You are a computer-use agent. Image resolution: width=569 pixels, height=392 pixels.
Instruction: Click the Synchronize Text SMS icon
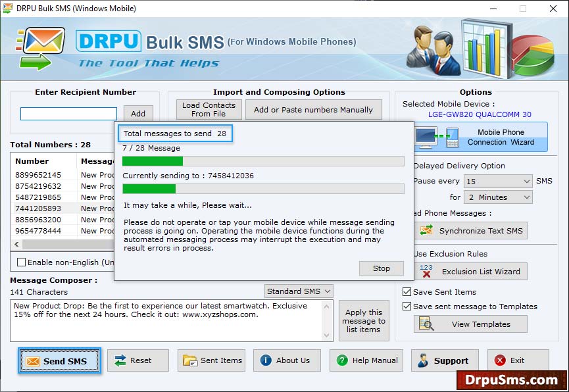pyautogui.click(x=426, y=230)
